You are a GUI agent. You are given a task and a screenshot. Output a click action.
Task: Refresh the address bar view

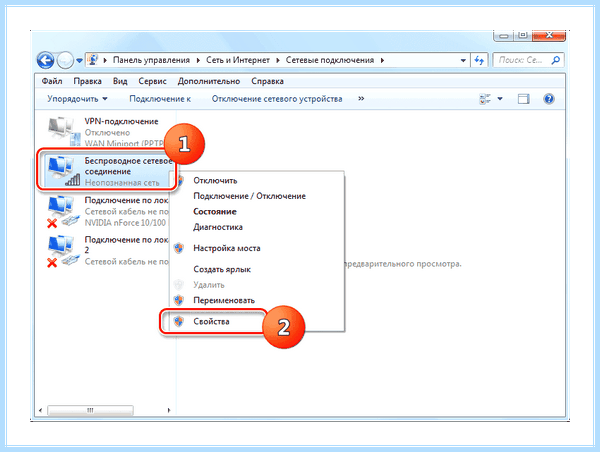(479, 60)
